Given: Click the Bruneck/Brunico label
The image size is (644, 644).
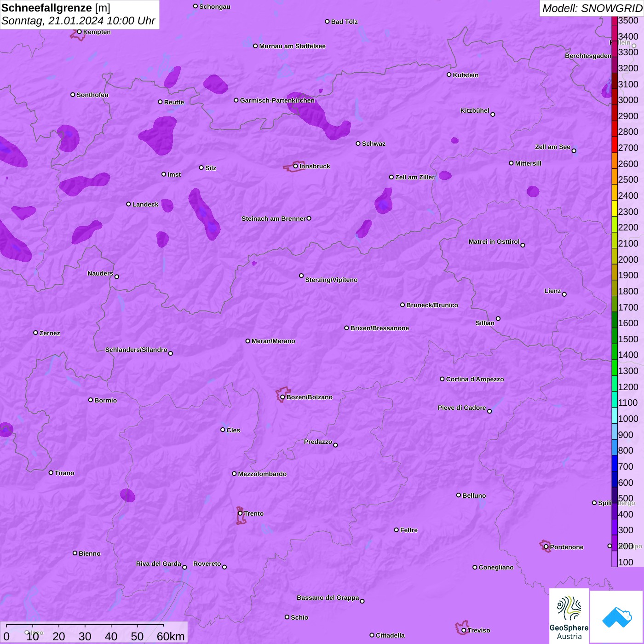Looking at the screenshot, I should 432,305.
